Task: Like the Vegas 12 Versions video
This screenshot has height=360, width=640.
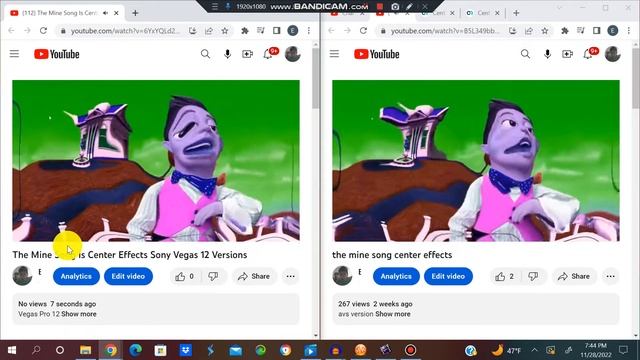Action: pos(184,276)
